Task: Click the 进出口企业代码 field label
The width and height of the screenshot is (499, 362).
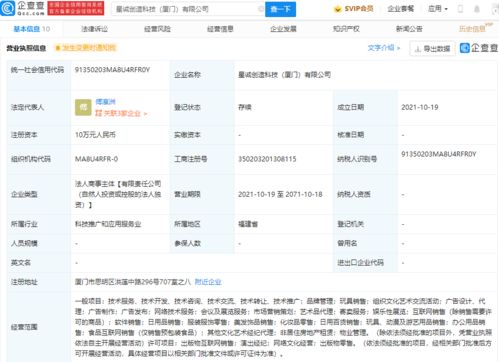Action: (360, 263)
